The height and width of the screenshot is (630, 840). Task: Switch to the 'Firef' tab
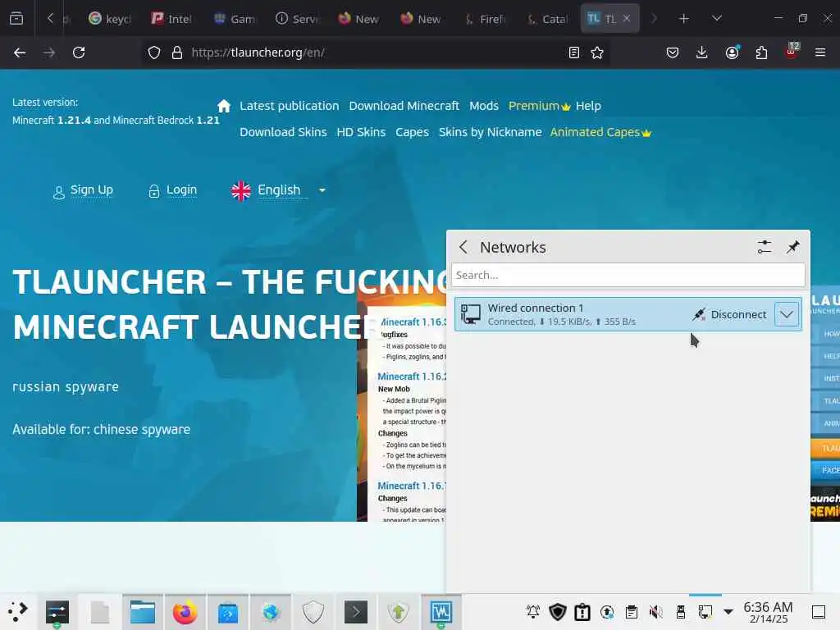click(x=485, y=19)
